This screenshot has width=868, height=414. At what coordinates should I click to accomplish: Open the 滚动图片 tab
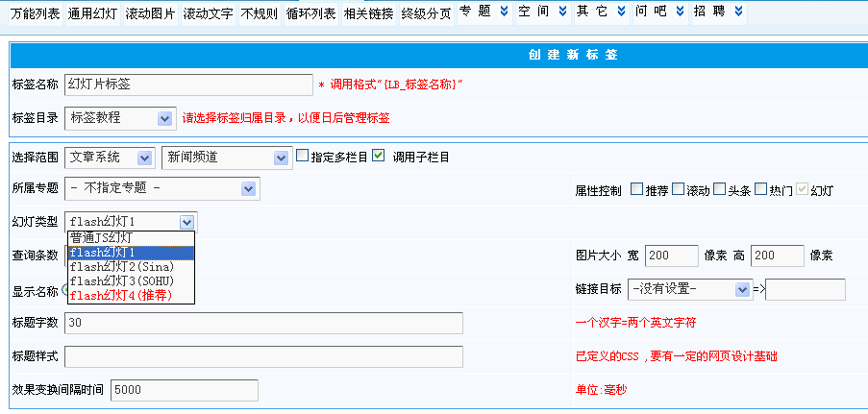click(x=151, y=14)
